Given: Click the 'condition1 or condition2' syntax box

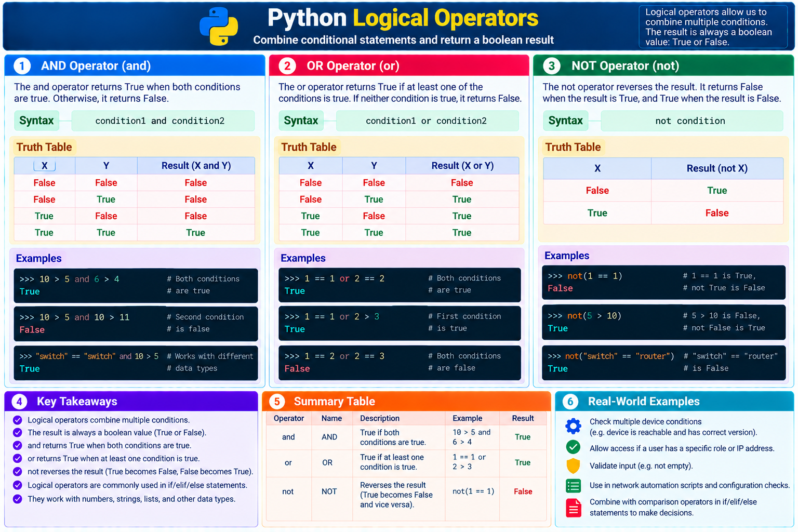Looking at the screenshot, I should click(428, 121).
